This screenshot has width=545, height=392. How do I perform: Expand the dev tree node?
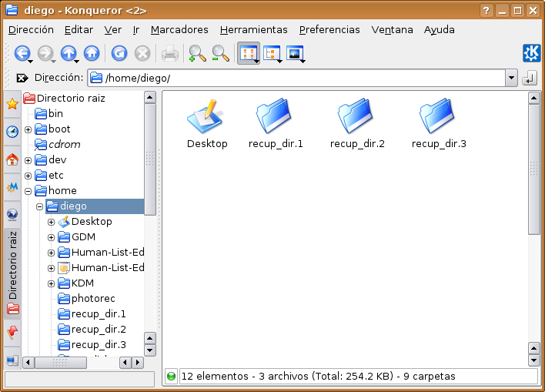(x=28, y=160)
